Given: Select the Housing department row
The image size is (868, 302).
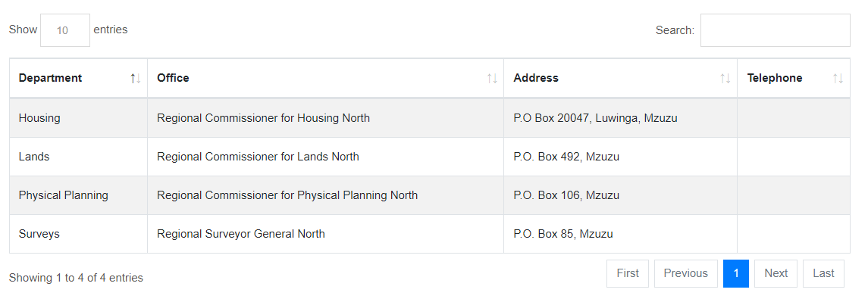Looking at the screenshot, I should click(x=430, y=118).
